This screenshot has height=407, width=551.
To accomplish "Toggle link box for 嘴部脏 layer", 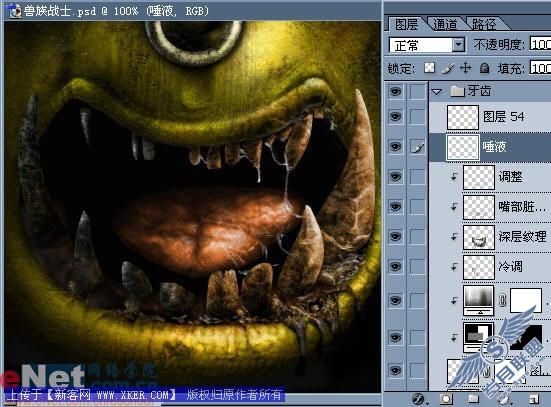I will 417,206.
